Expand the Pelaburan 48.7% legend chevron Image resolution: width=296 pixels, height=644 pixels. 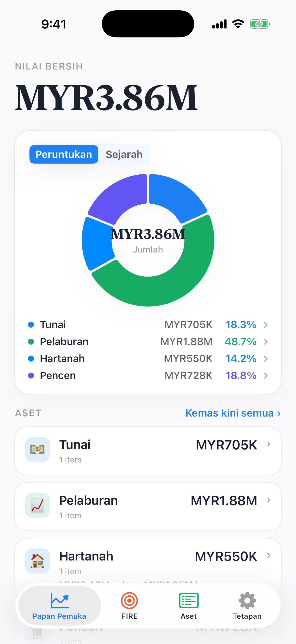pos(266,341)
